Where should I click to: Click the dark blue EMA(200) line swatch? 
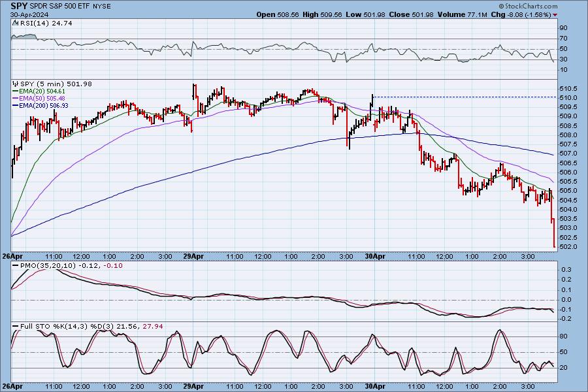(16, 106)
